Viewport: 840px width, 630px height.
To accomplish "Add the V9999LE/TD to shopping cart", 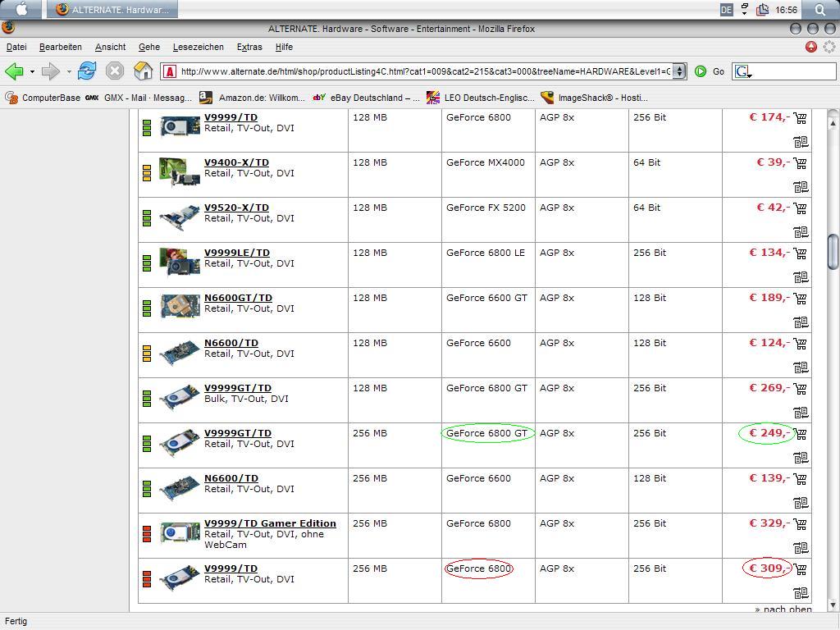I will pos(801,253).
